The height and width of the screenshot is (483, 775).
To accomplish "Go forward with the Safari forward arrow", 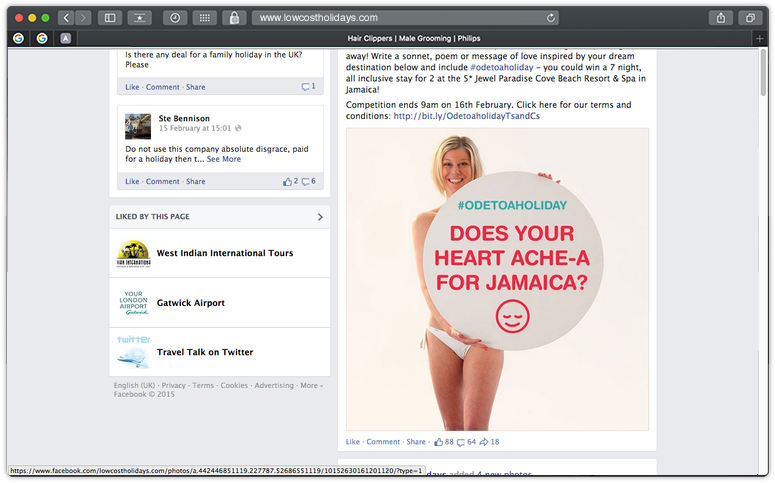I will [83, 18].
